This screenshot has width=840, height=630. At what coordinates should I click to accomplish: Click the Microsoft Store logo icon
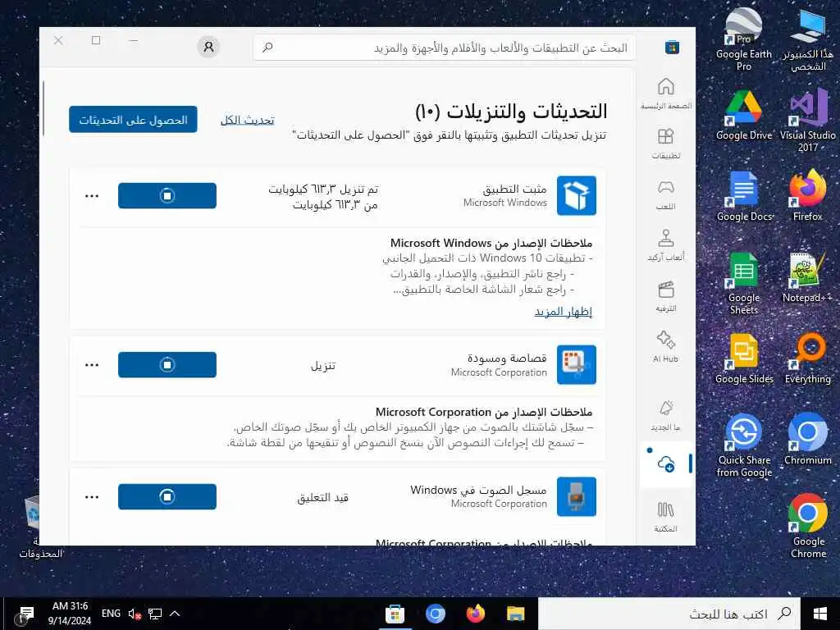672,47
